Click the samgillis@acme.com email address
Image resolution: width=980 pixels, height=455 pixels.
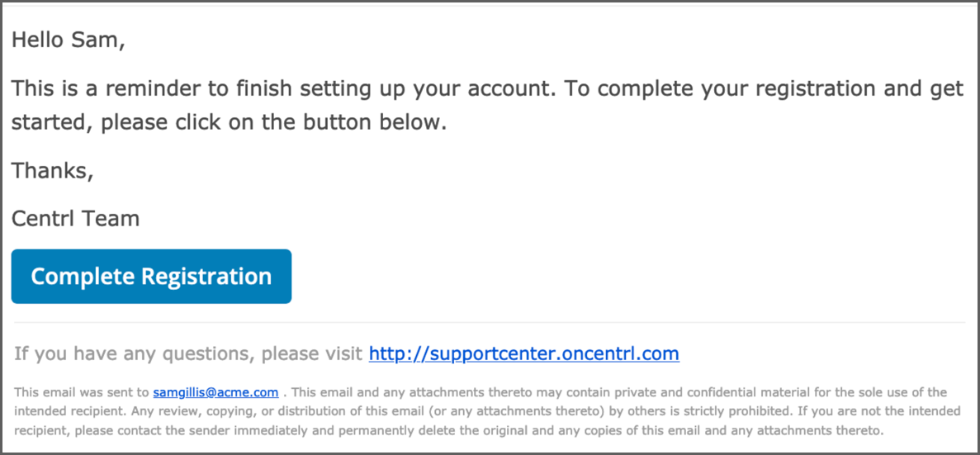coord(215,392)
